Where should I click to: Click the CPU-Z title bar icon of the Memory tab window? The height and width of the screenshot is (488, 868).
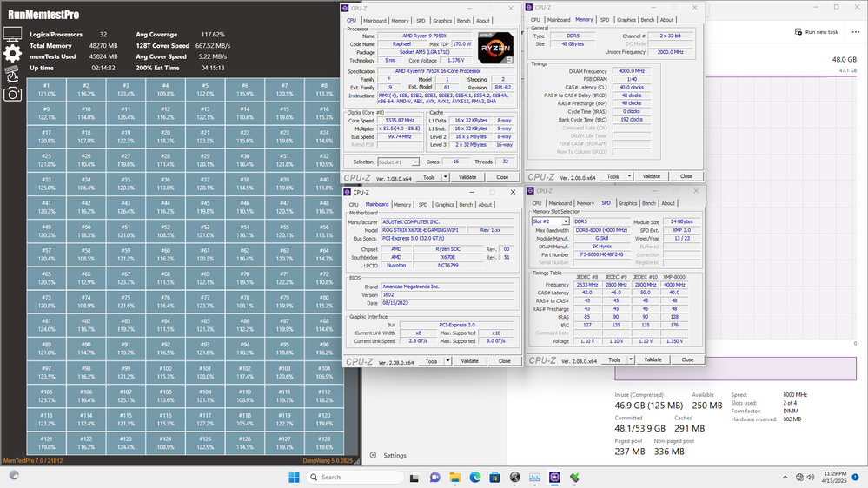click(529, 8)
